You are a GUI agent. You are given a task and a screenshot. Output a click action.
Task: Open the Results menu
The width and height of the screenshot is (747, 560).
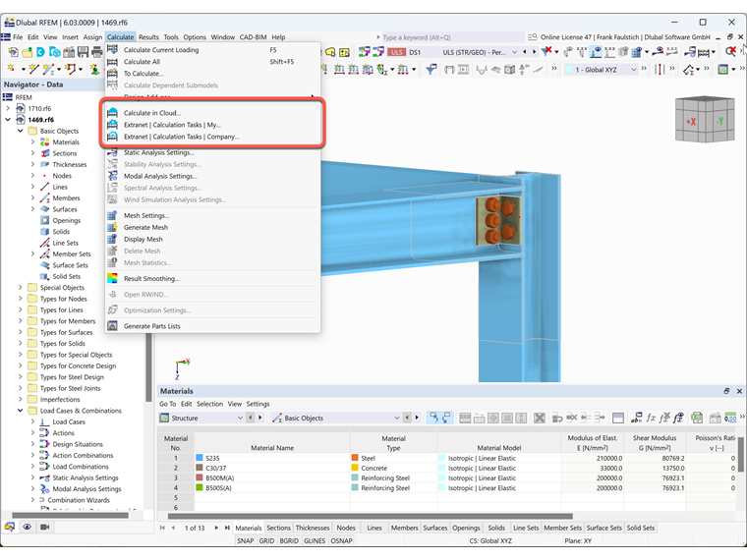[148, 37]
